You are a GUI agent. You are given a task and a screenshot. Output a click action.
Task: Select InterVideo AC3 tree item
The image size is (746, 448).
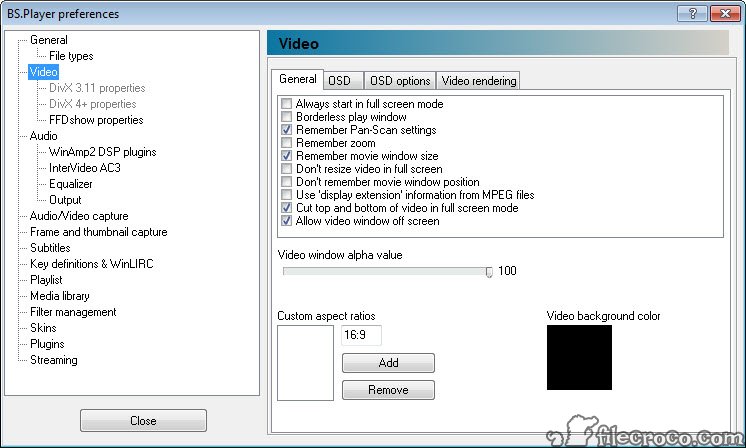pyautogui.click(x=85, y=168)
